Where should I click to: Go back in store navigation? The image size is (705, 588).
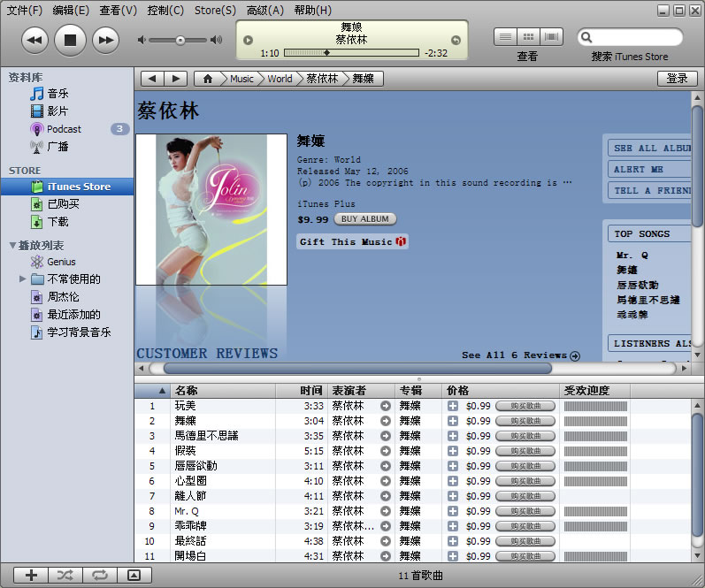(152, 79)
